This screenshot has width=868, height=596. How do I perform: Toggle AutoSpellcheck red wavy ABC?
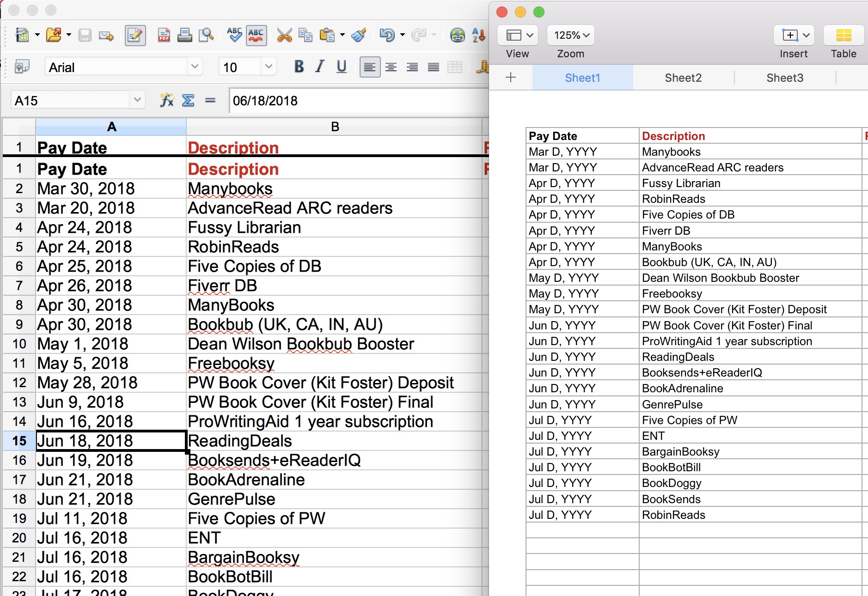(x=256, y=35)
